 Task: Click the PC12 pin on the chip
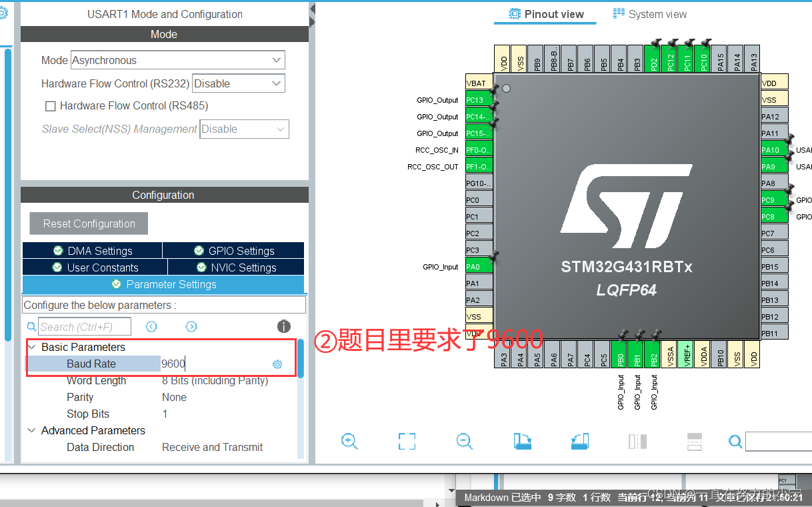pyautogui.click(x=670, y=59)
